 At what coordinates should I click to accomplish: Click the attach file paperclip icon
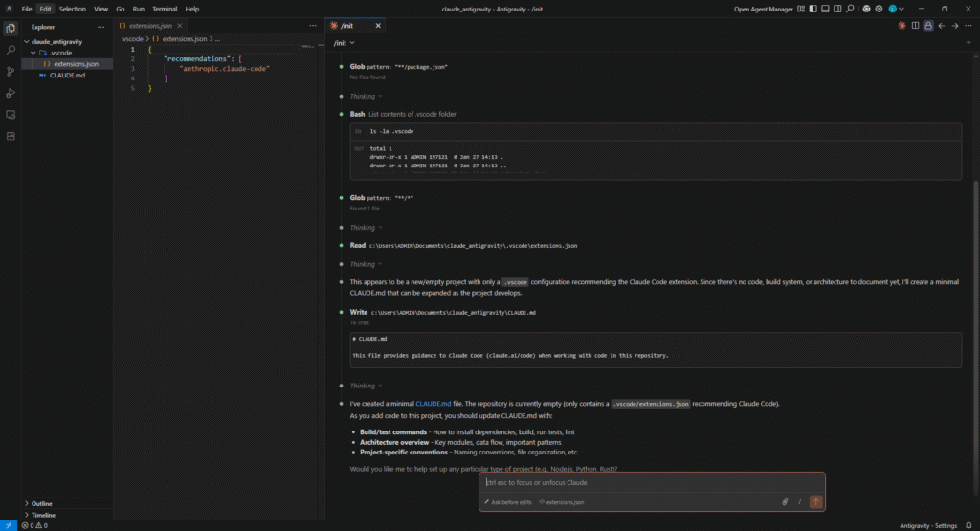(785, 501)
